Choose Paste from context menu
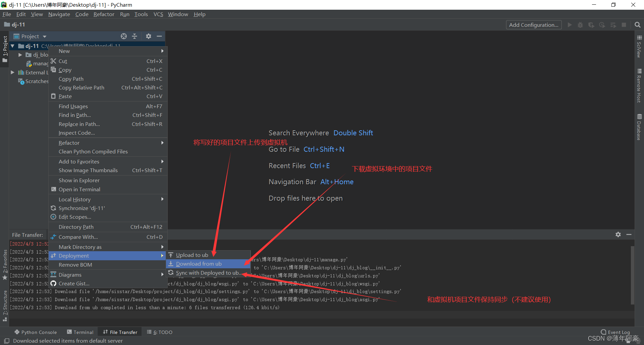 tap(108, 96)
